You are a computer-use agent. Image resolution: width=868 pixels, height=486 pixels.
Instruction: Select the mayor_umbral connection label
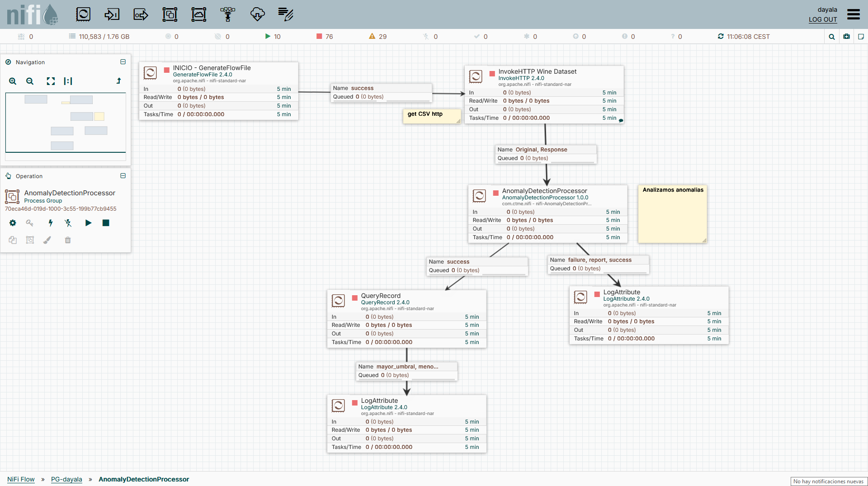(407, 371)
